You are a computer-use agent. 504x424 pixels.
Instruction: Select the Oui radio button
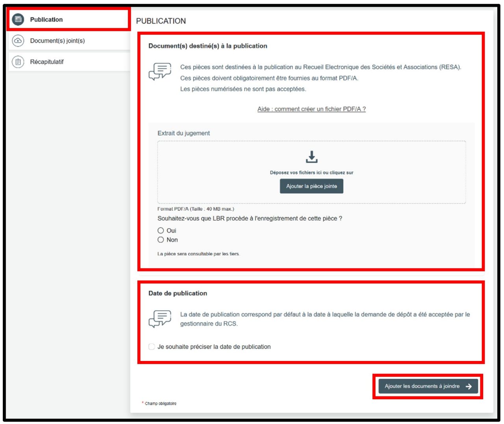161,231
